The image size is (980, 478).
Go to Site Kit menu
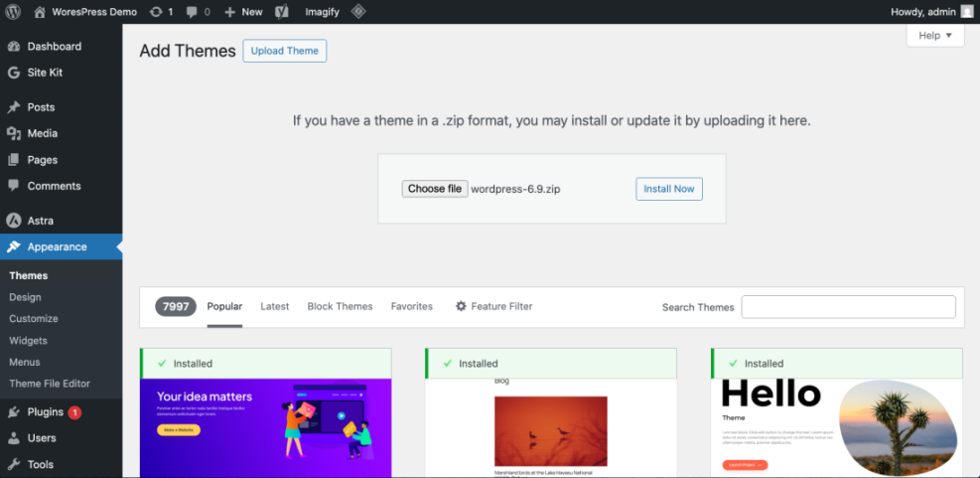[x=45, y=73]
